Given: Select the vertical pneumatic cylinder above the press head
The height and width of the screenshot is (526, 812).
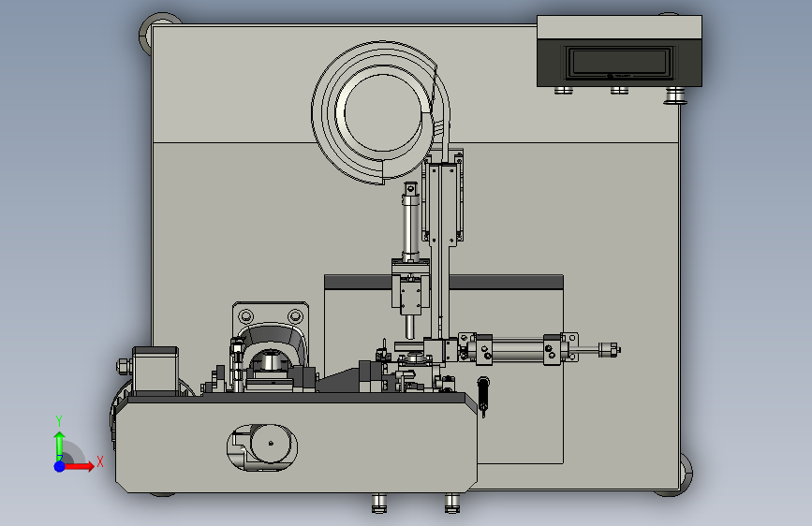Looking at the screenshot, I should coord(410,223).
